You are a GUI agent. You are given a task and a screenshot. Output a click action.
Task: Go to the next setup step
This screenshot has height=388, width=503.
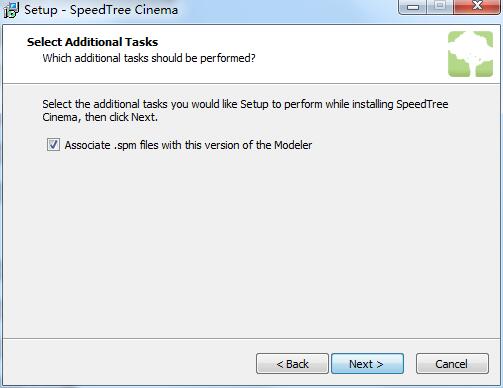coord(367,364)
